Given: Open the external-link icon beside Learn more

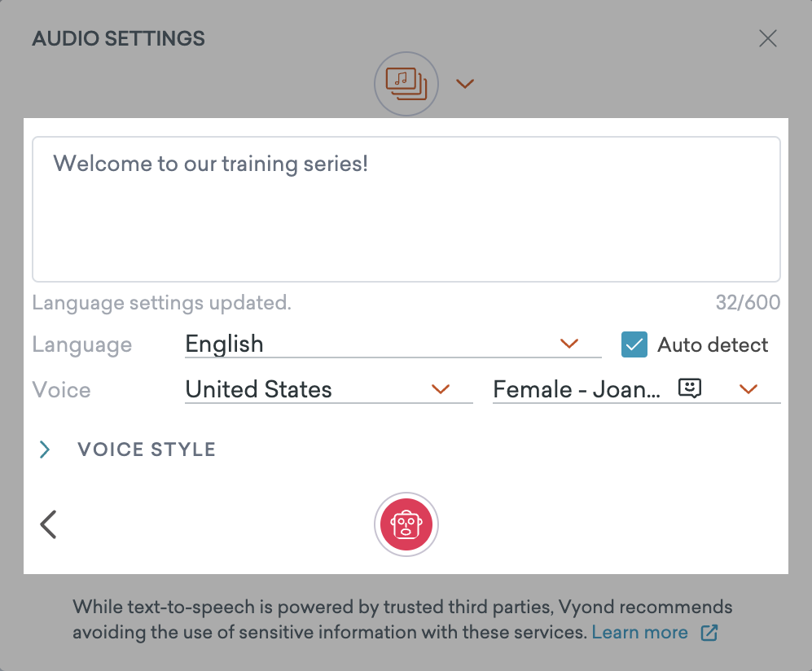Looking at the screenshot, I should pyautogui.click(x=709, y=632).
